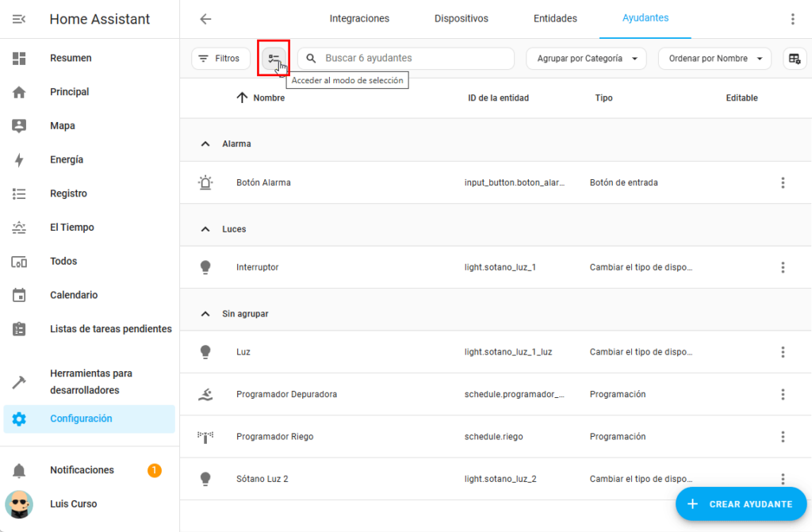This screenshot has height=532, width=812.
Task: Open options menu for Botón Alarma
Action: tap(783, 182)
